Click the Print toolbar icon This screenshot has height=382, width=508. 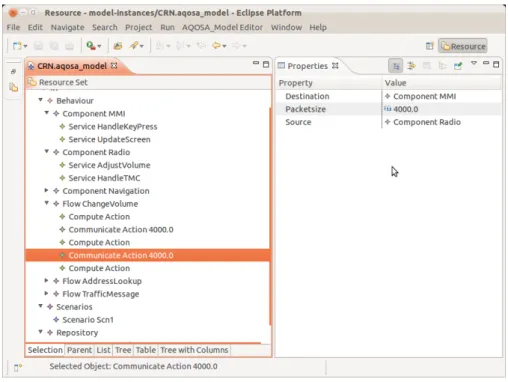[69, 46]
